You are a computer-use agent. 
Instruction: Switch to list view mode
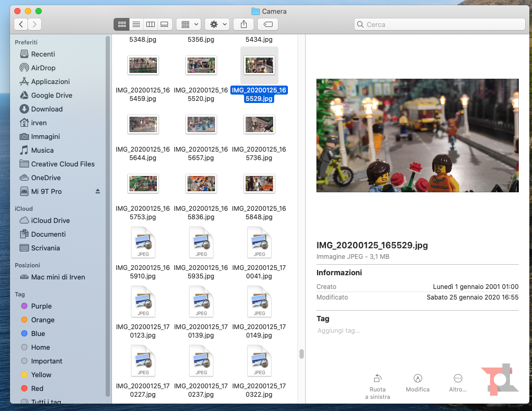[x=136, y=24]
